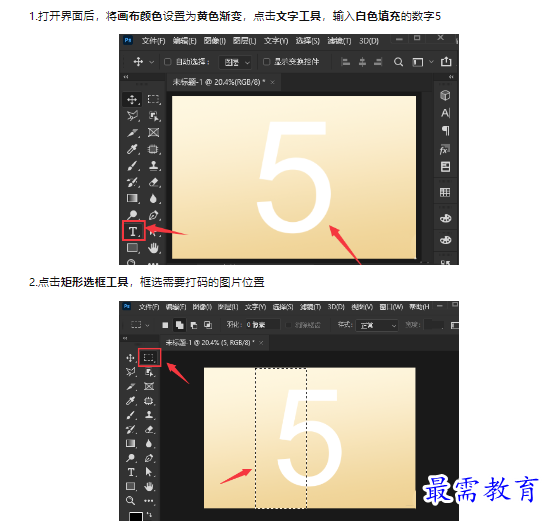Pick the Gradient tool in step 1 toolbox
The height and width of the screenshot is (521, 547).
tap(132, 199)
